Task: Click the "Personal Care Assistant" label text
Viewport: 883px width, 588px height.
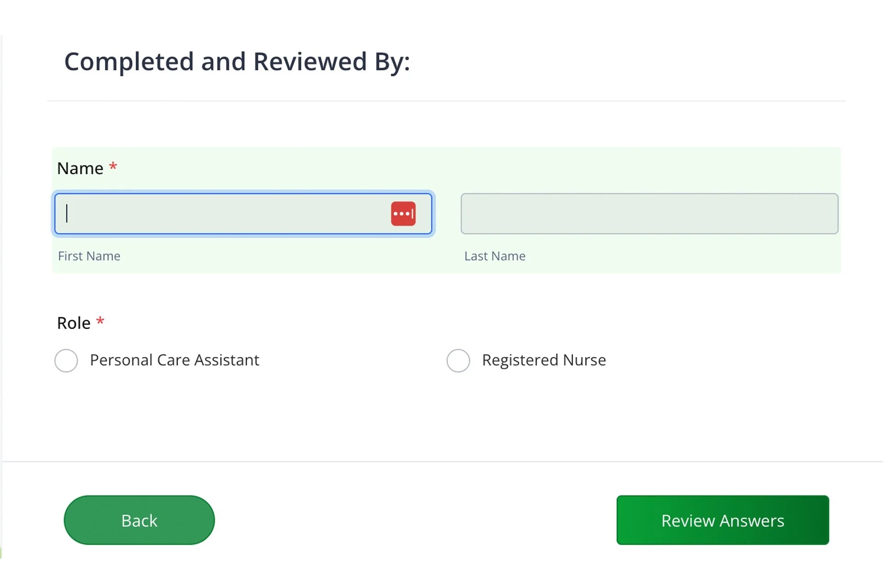Action: (174, 360)
